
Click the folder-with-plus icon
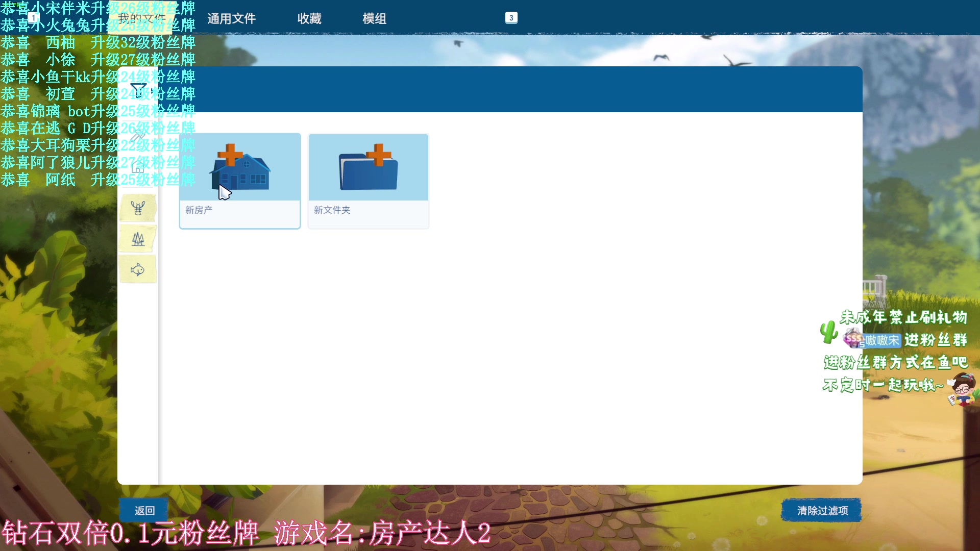pos(368,167)
